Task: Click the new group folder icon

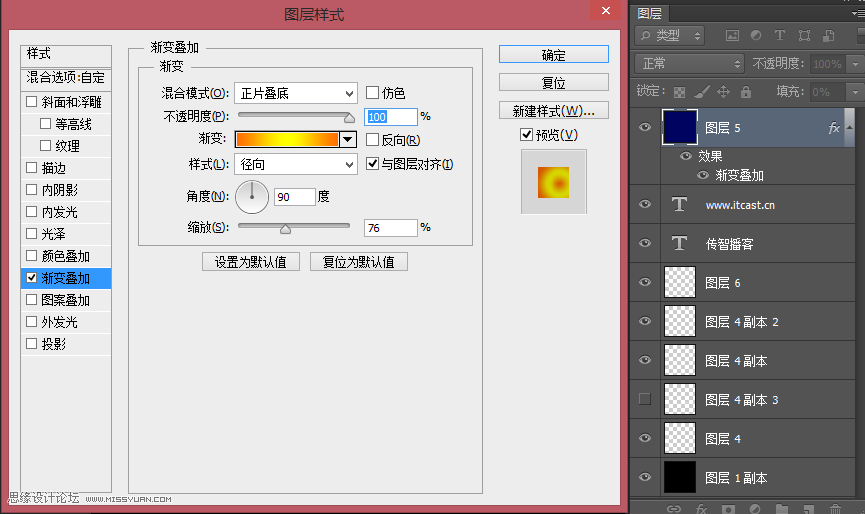Action: point(782,508)
